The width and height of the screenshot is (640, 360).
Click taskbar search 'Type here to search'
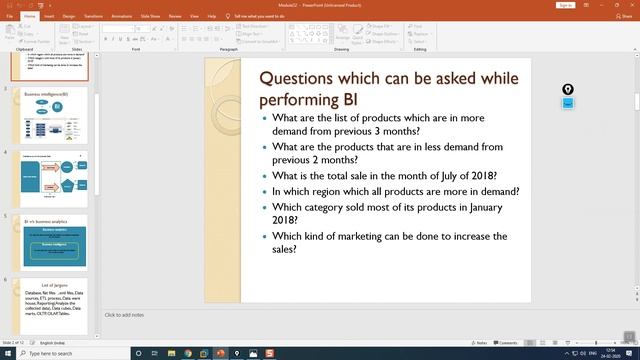click(73, 353)
